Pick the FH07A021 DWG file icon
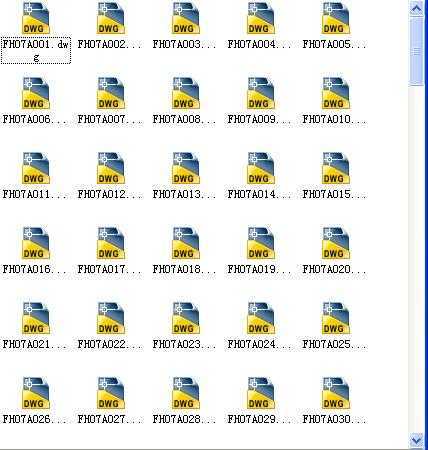428x450 pixels. click(x=36, y=318)
